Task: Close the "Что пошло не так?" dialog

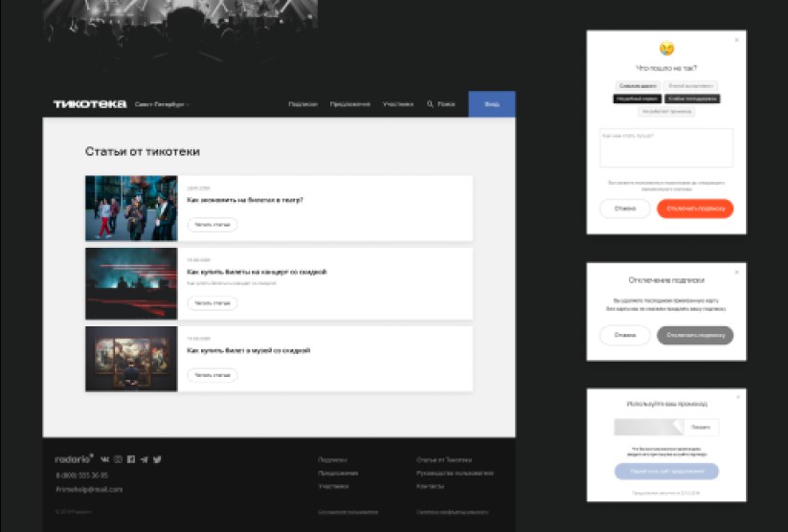Action: (x=736, y=39)
